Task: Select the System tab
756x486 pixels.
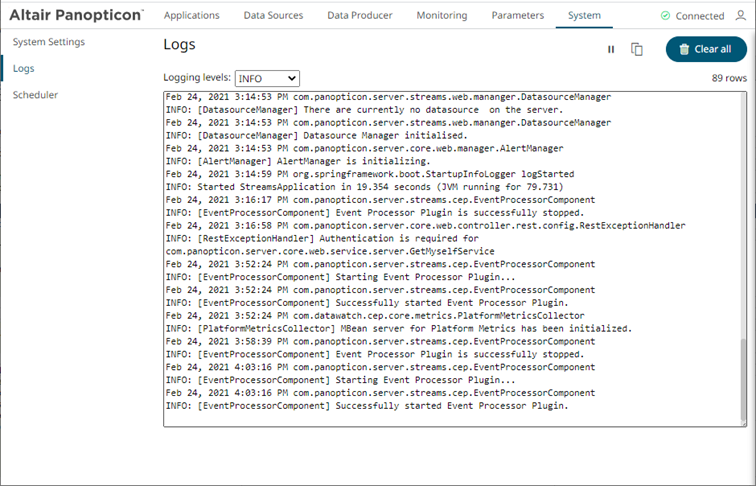Action: click(584, 15)
